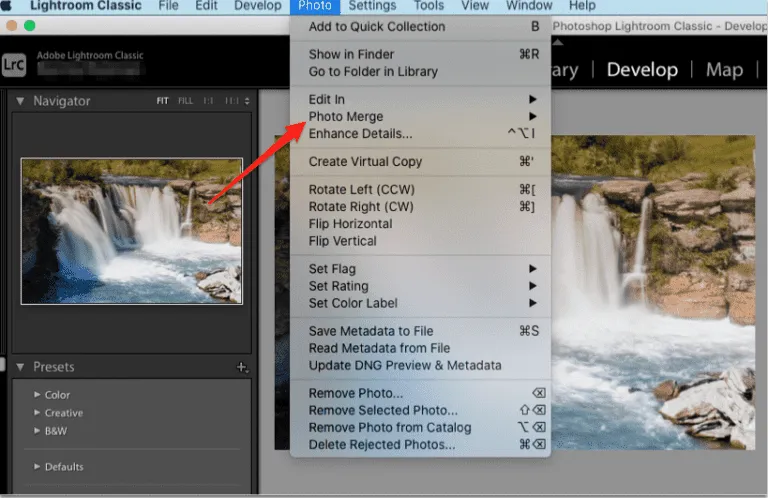The image size is (768, 498).
Task: Open the Lightroom Classic menu
Action: 86,6
